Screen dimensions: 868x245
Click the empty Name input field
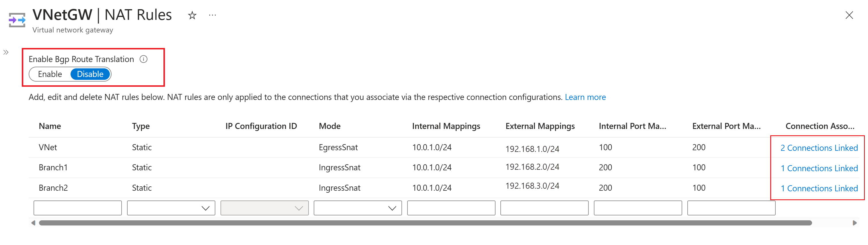pos(77,208)
